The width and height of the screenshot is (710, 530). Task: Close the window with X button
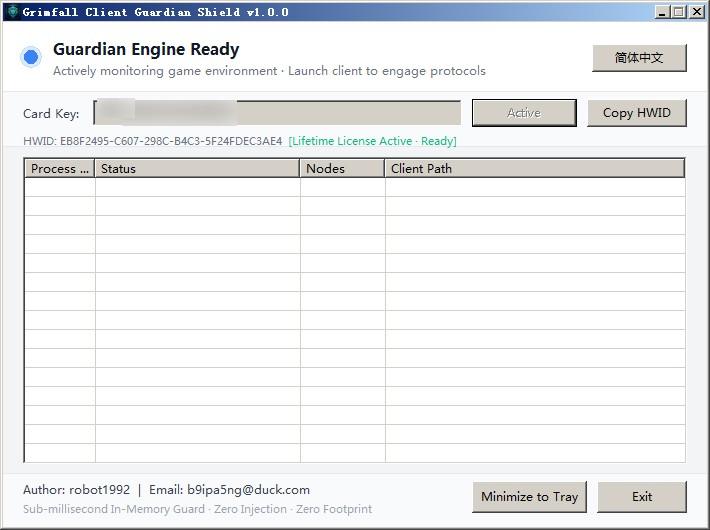(x=697, y=12)
